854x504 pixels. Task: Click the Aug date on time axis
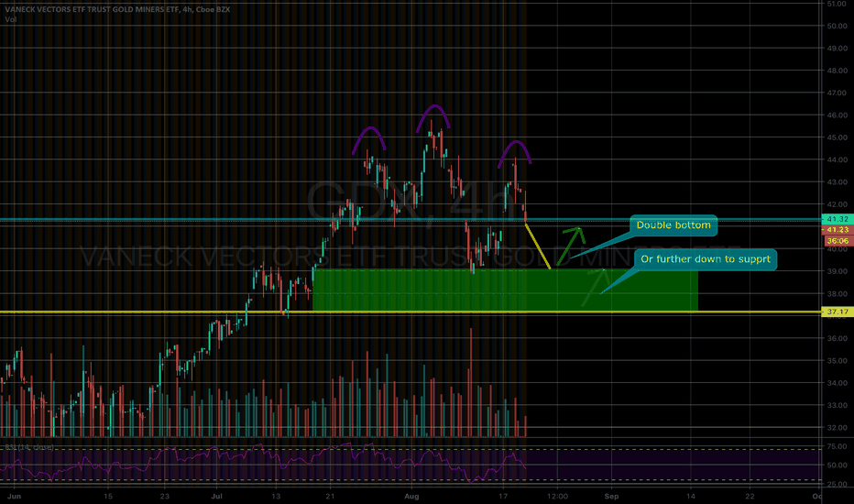click(x=411, y=497)
